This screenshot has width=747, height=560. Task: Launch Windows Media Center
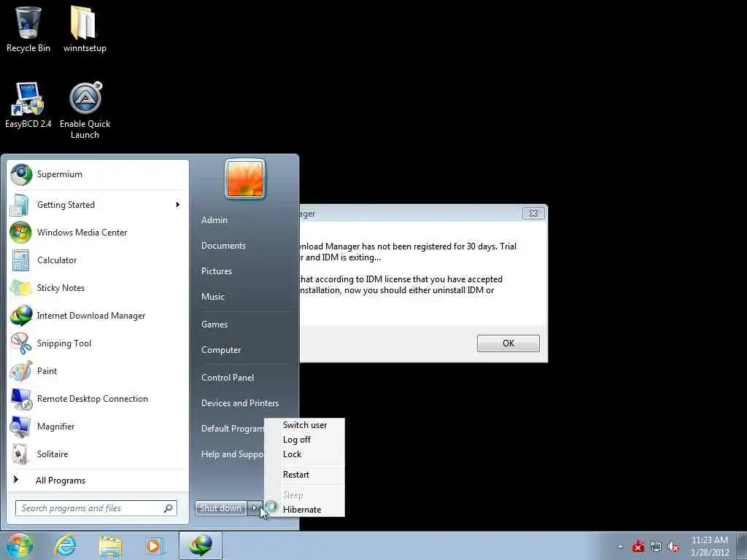click(98, 233)
